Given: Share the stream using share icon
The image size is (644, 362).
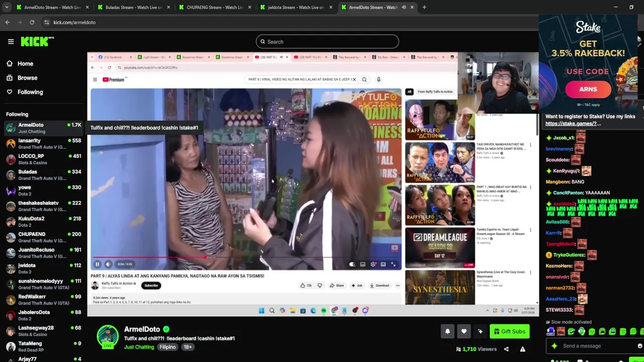Looking at the screenshot, I should coord(506,349).
